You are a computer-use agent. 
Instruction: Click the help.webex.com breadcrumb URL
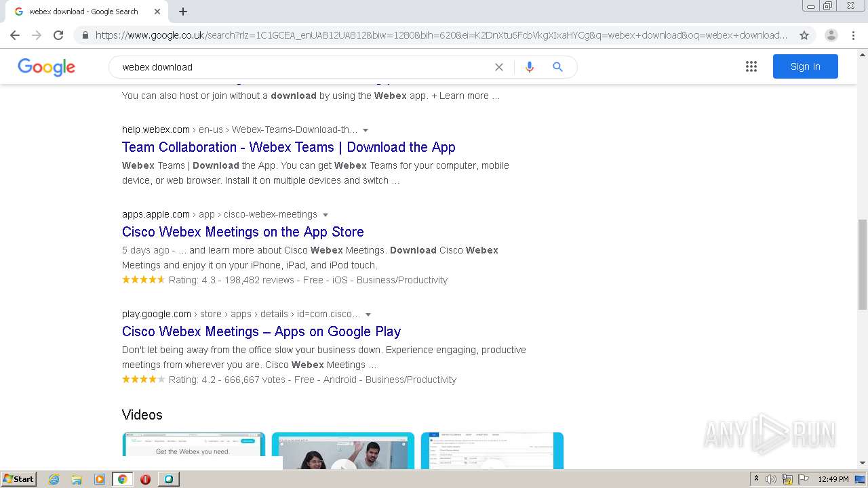tap(239, 129)
